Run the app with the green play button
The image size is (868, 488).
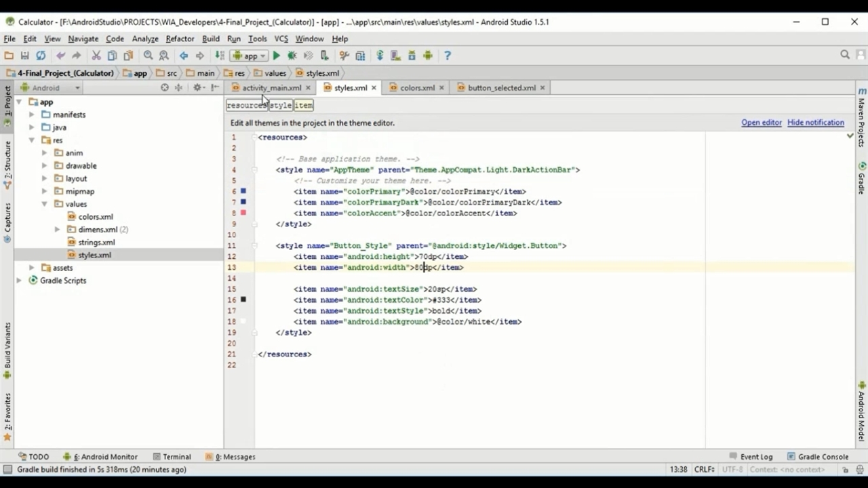pos(276,56)
